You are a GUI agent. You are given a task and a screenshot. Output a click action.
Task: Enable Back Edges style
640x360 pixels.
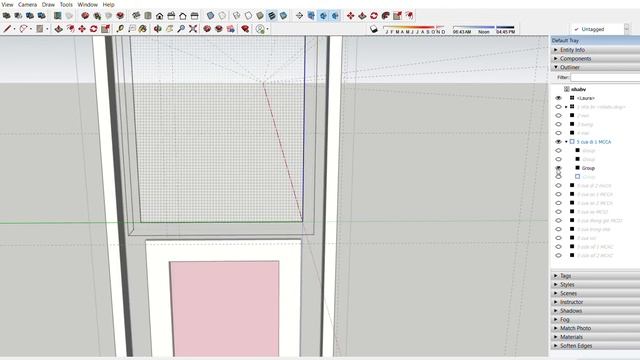click(222, 16)
